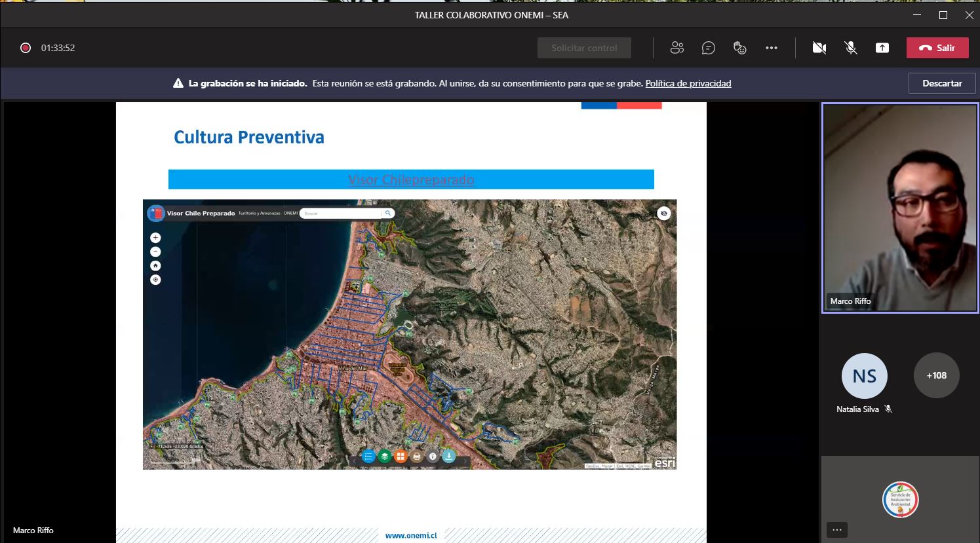Screen dimensions: 980x543
Task: Dismiss the recording notice with Descartar
Action: [942, 83]
